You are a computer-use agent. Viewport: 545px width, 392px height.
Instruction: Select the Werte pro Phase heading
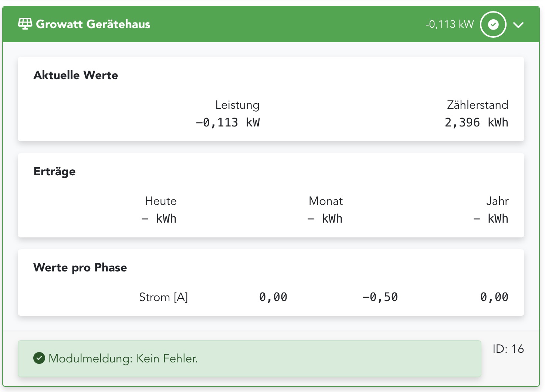pyautogui.click(x=80, y=267)
